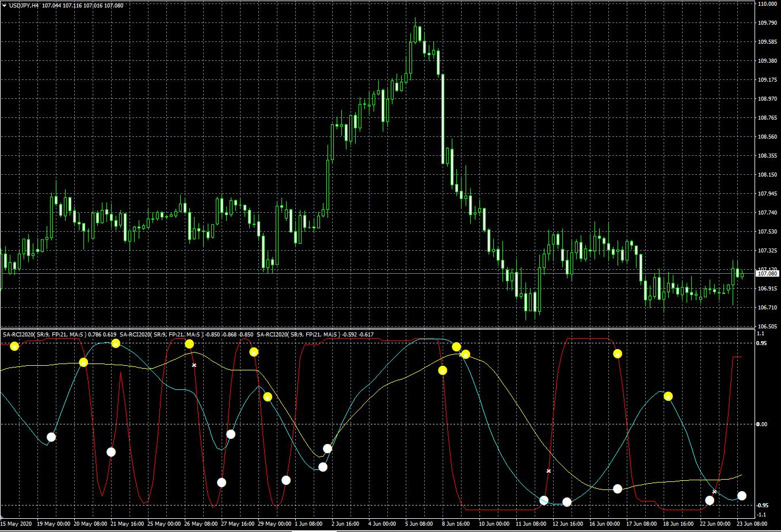Select the OHLC values 107.044 107.116 107.016 107.080
The width and height of the screenshot is (781, 532).
point(82,5)
